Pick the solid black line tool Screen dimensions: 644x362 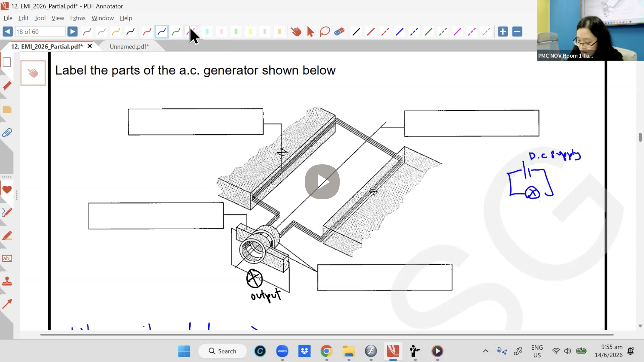pos(356,32)
